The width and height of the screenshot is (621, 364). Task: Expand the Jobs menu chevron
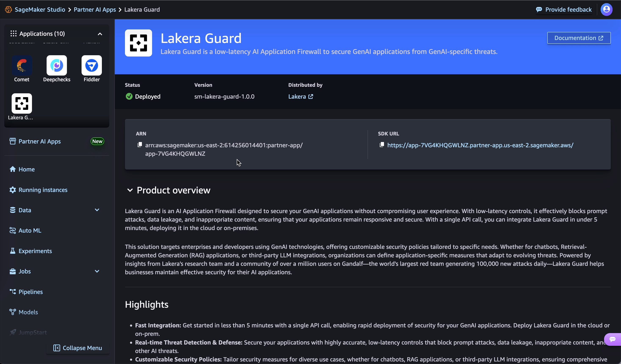tap(97, 271)
